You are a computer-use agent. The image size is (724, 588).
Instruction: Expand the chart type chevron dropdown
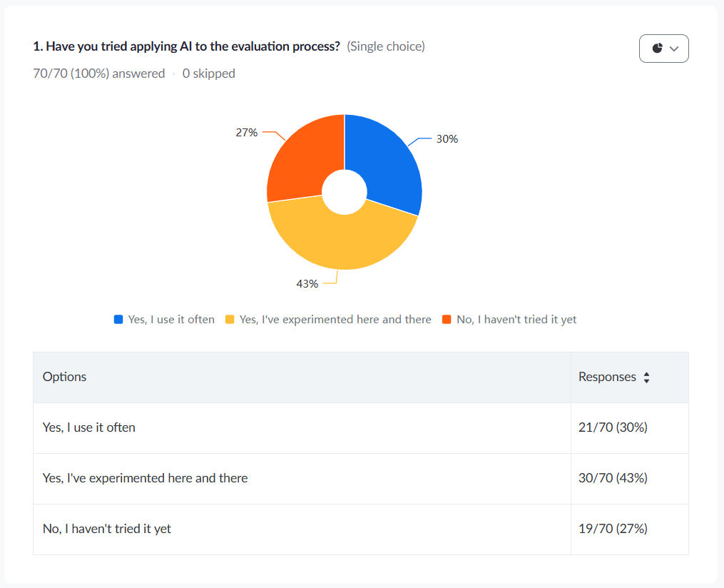click(x=674, y=49)
